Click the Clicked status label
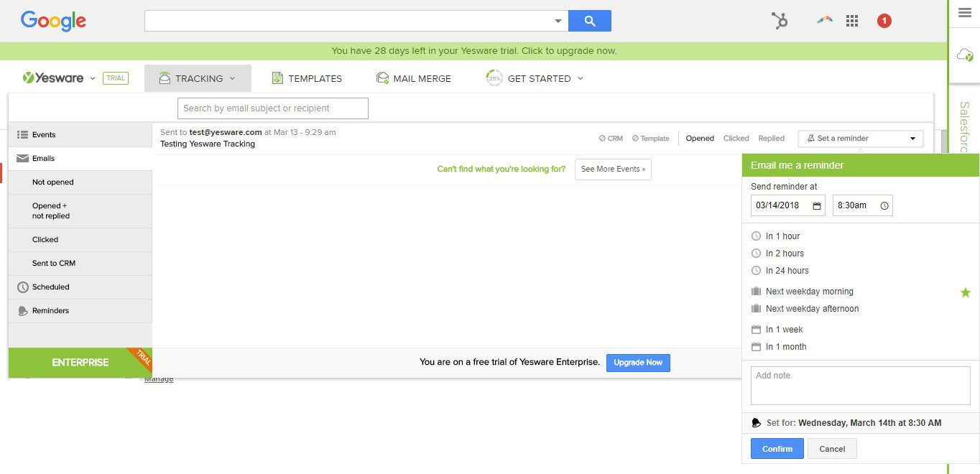 736,139
